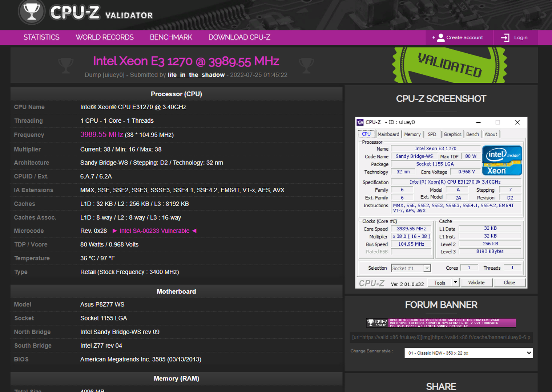Open the Socket #1 selection dropdown

click(x=411, y=268)
